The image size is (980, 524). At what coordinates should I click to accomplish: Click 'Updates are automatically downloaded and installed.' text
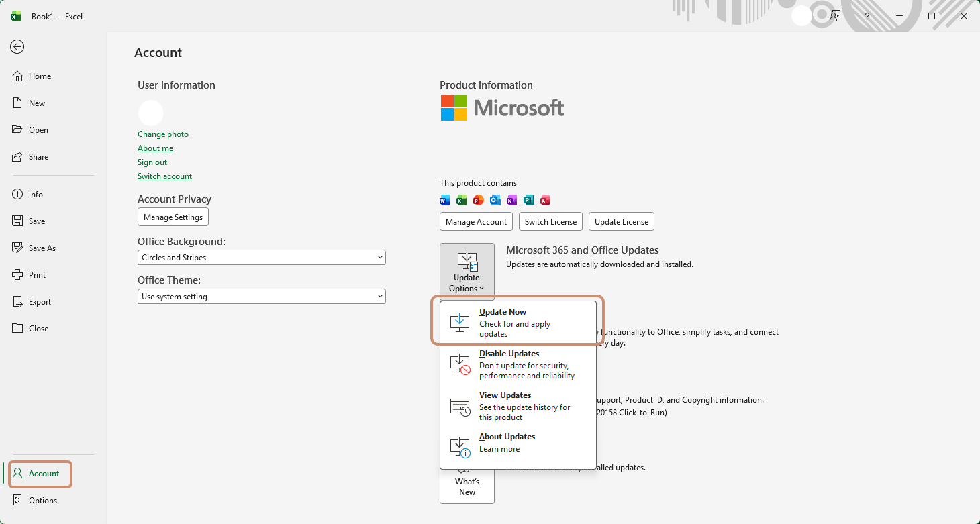click(x=599, y=264)
